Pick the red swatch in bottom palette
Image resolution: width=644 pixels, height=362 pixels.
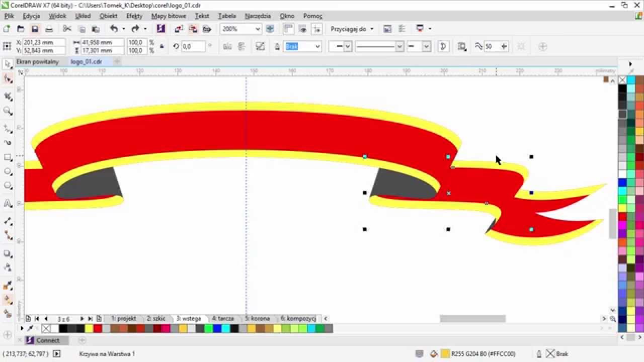pos(98,329)
